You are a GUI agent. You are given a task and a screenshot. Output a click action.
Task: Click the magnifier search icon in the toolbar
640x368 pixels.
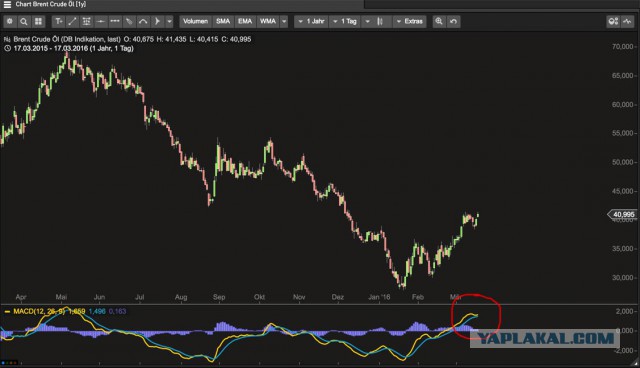tap(24, 21)
